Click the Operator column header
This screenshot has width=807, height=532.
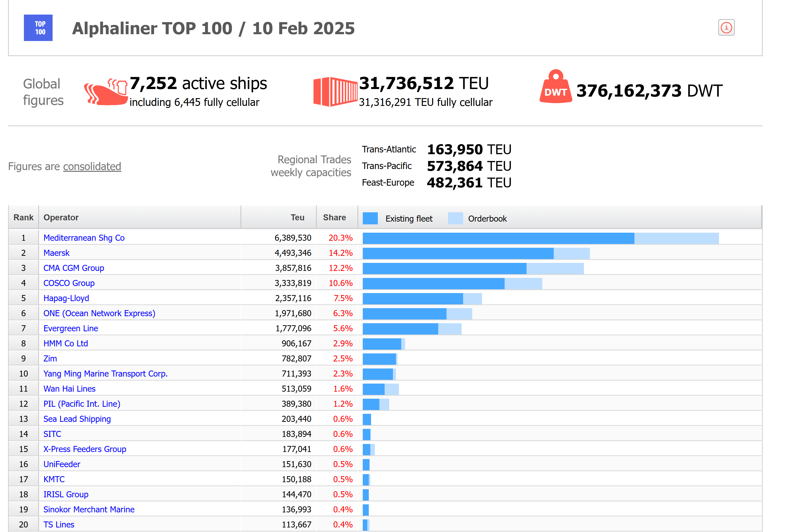tap(61, 218)
